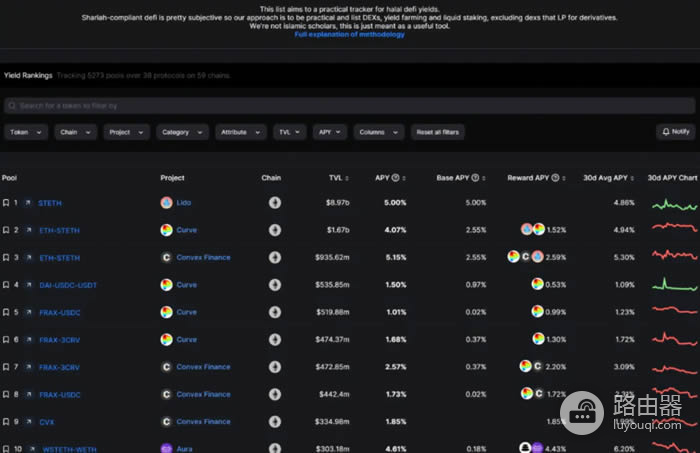Click in the token search field
Viewport: 700px width, 453px height.
[350, 106]
